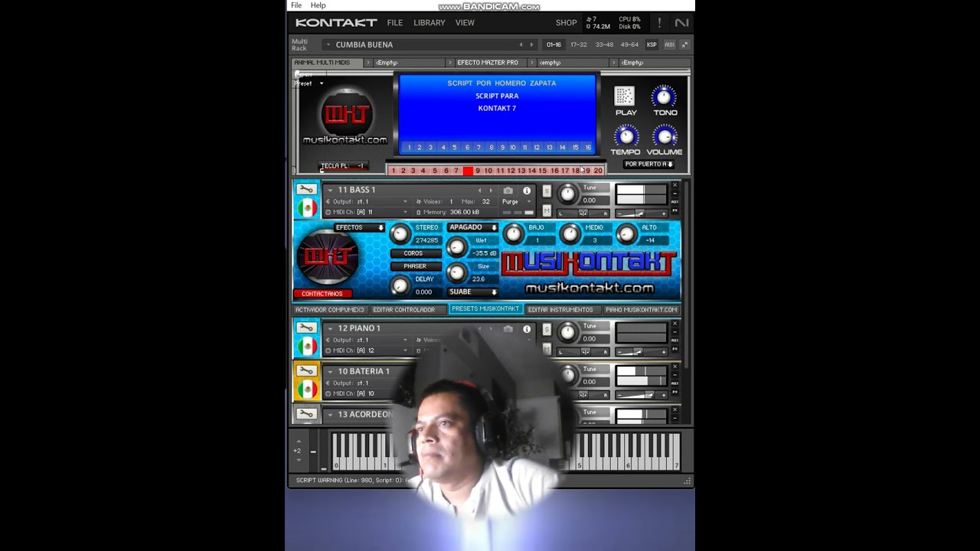Remove 11 BASS 1 with its X button
This screenshot has width=980, height=551.
click(675, 185)
